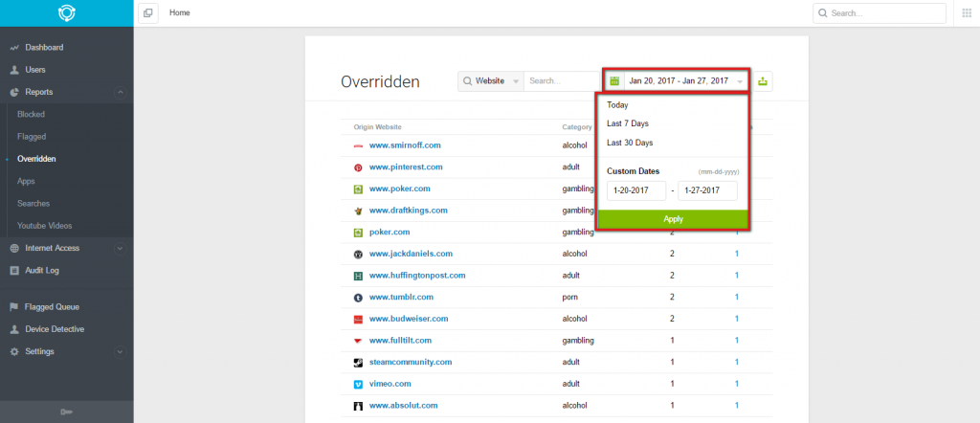Open the www.jackdaniels.com link

pos(411,254)
